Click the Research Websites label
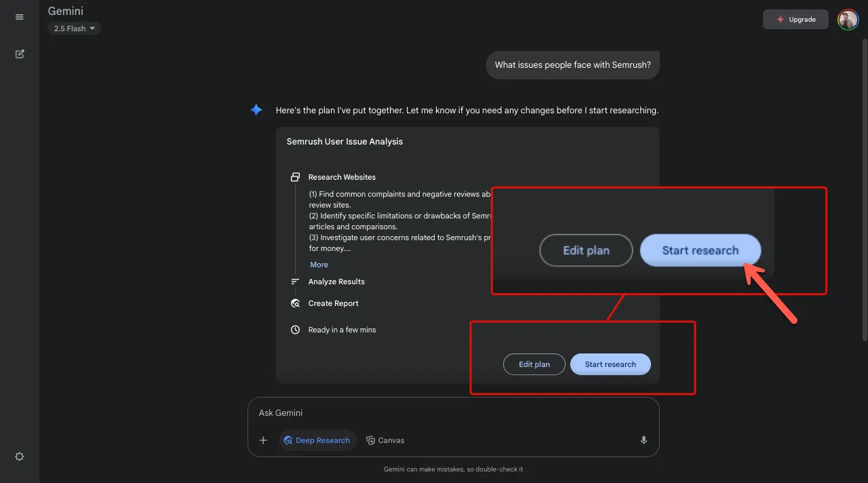The width and height of the screenshot is (868, 483). tap(342, 177)
